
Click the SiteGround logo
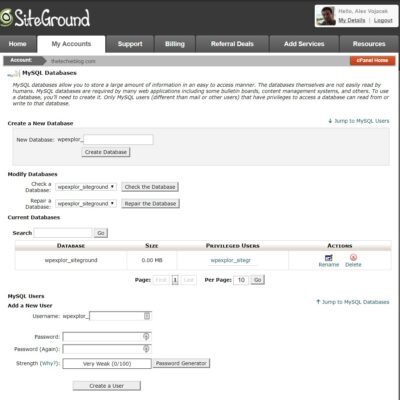click(45, 18)
